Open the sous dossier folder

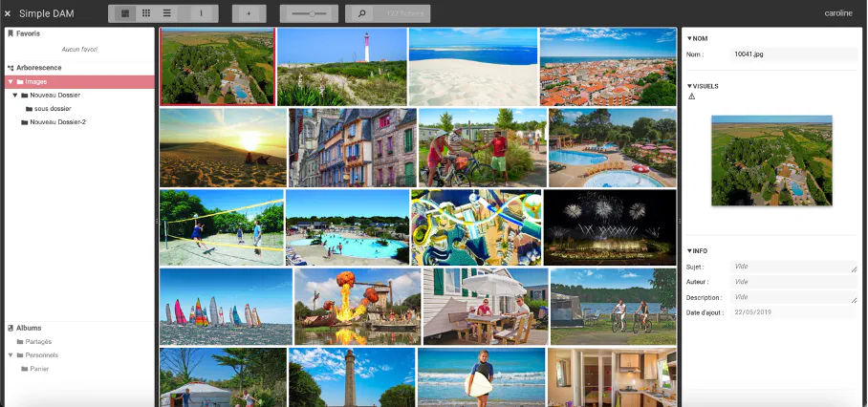[x=52, y=109]
